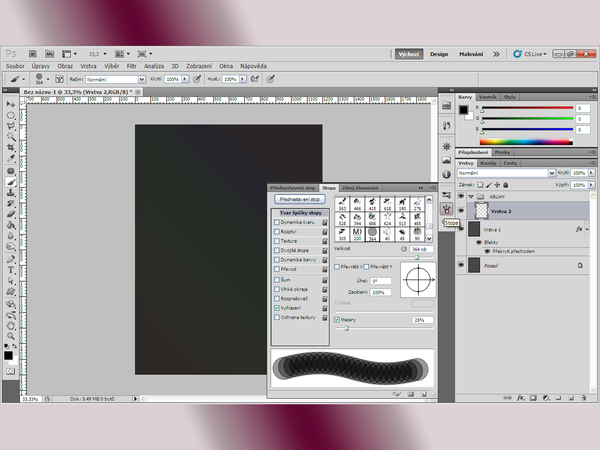Uncheck the Vyhlazení checkbox
The width and height of the screenshot is (600, 450).
click(277, 309)
